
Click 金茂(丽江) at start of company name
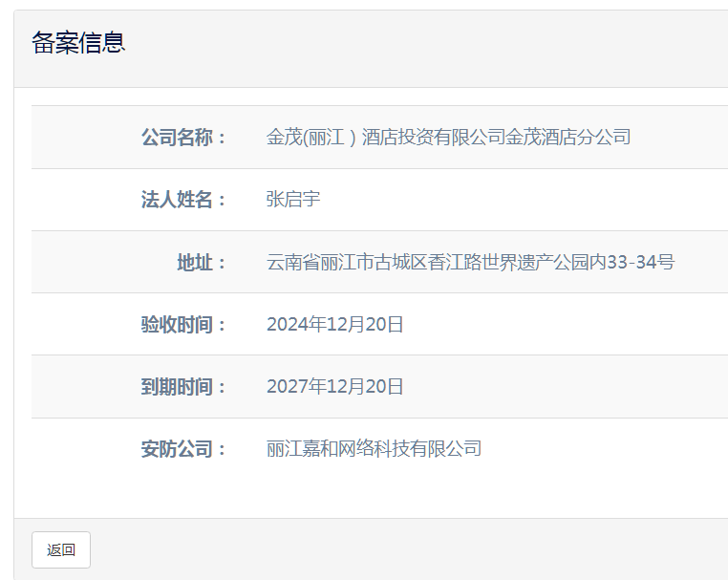(x=310, y=138)
